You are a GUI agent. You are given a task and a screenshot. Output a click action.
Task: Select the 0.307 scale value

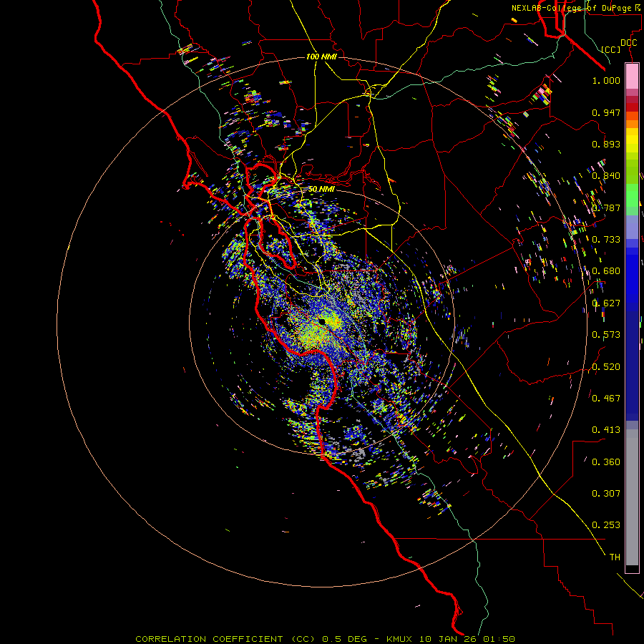[x=606, y=494]
